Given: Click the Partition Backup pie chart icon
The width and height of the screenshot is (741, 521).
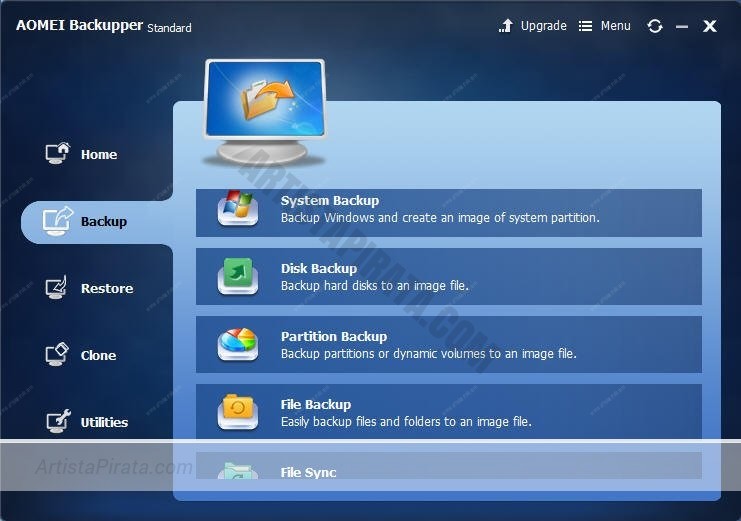Looking at the screenshot, I should [238, 344].
